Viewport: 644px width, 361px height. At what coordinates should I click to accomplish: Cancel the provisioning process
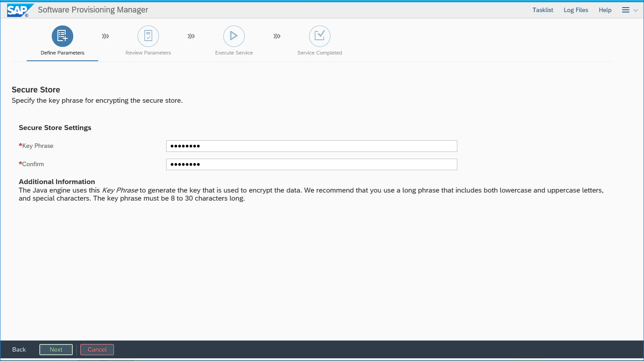tap(97, 349)
